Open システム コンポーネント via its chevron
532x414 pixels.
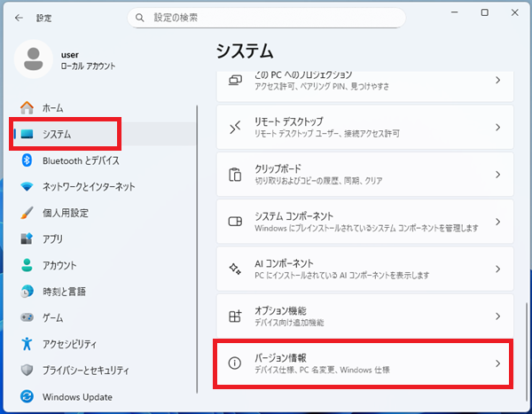(x=497, y=222)
